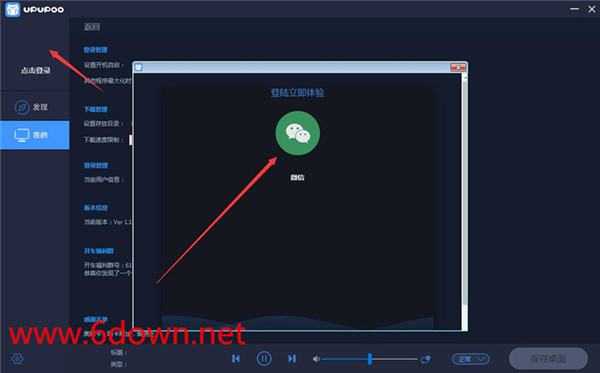The image size is (600, 373).
Task: Click the 保存桌面 button
Action: pyautogui.click(x=548, y=358)
